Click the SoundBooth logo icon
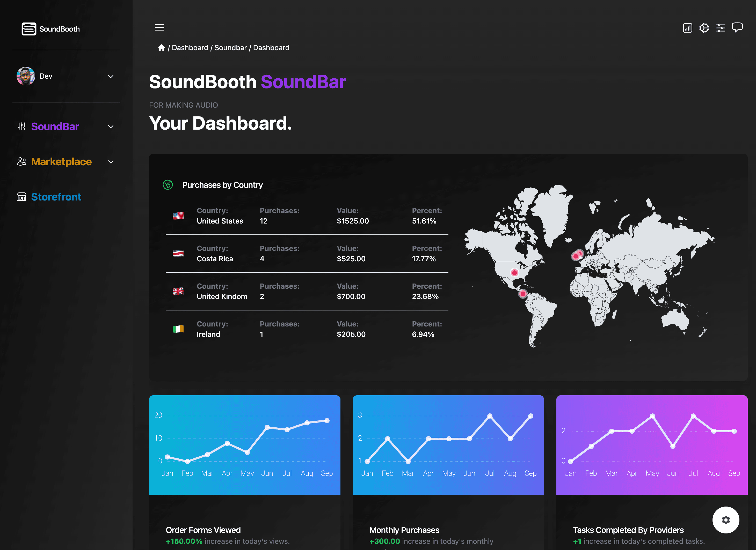This screenshot has width=756, height=550. [x=29, y=29]
